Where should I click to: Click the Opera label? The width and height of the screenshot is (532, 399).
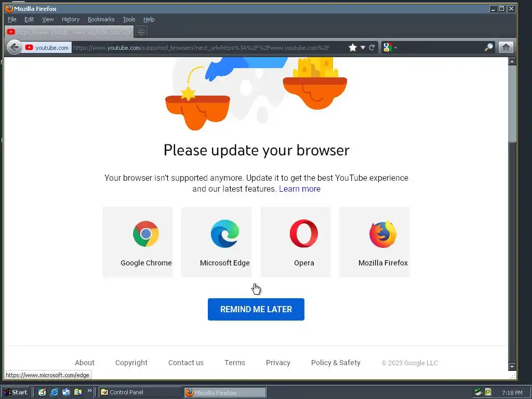(x=304, y=263)
